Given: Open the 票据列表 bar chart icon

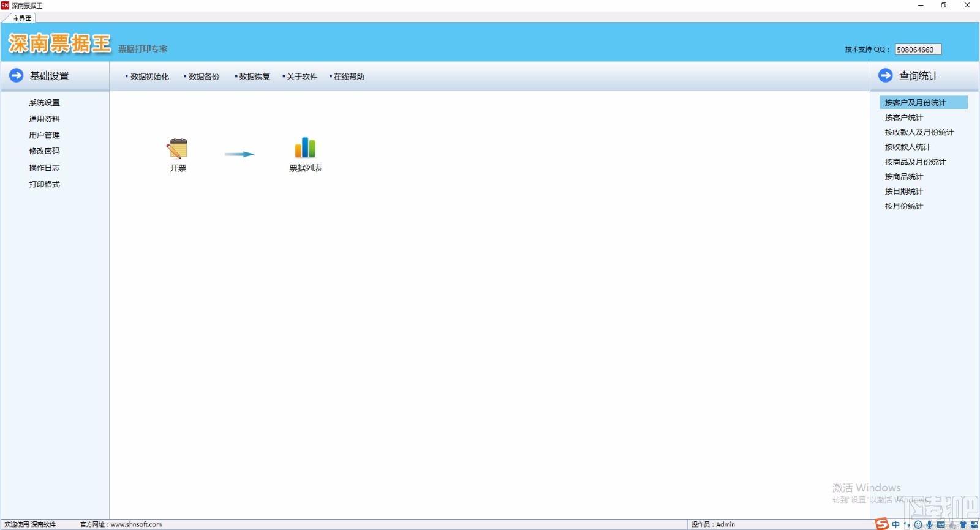Looking at the screenshot, I should pyautogui.click(x=305, y=148).
